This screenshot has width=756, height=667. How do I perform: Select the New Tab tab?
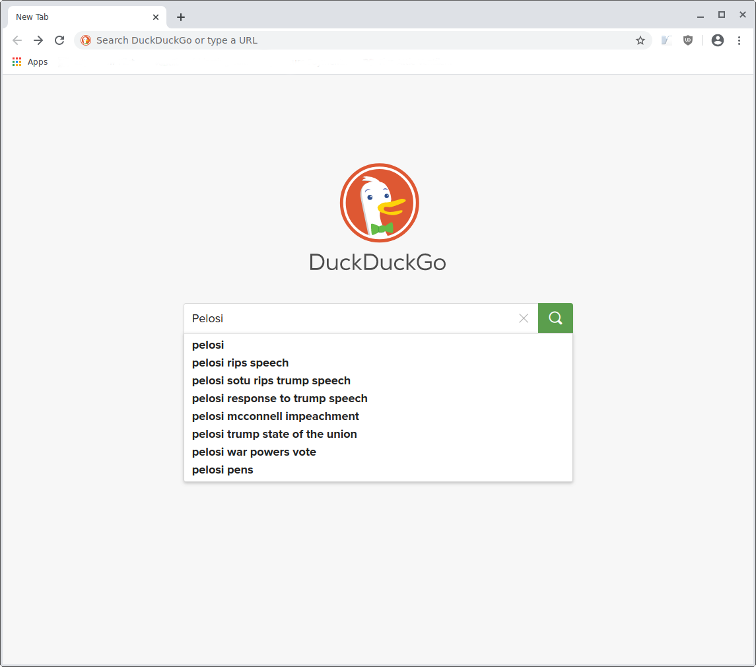tap(87, 17)
